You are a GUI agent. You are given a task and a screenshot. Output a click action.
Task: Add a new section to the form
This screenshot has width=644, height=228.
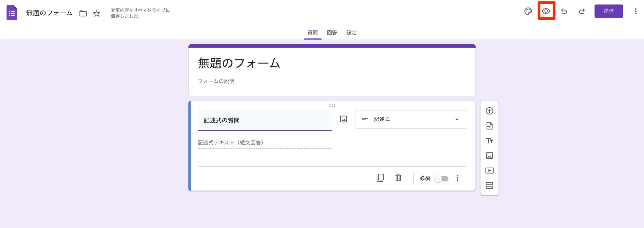(x=490, y=185)
